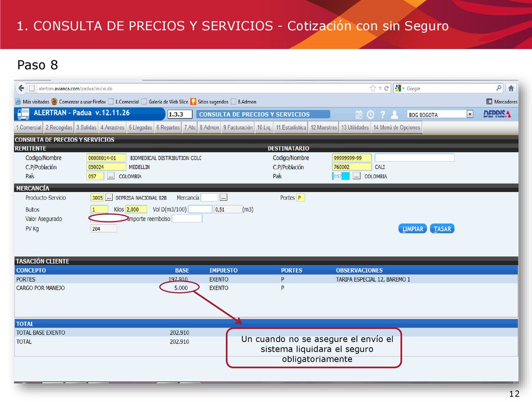532x407 pixels.
Task: Open remitente País lookup ellipsis button
Action: pyautogui.click(x=111, y=176)
